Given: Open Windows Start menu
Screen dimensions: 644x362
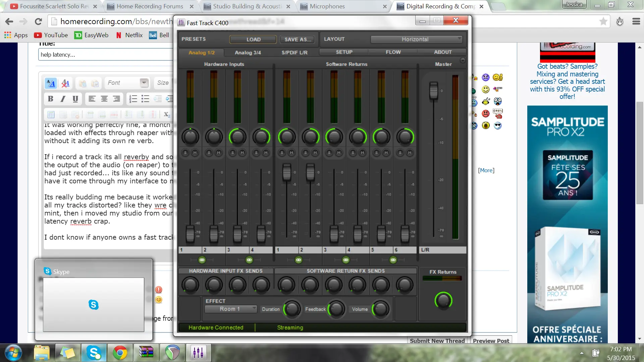Looking at the screenshot, I should 13,353.
